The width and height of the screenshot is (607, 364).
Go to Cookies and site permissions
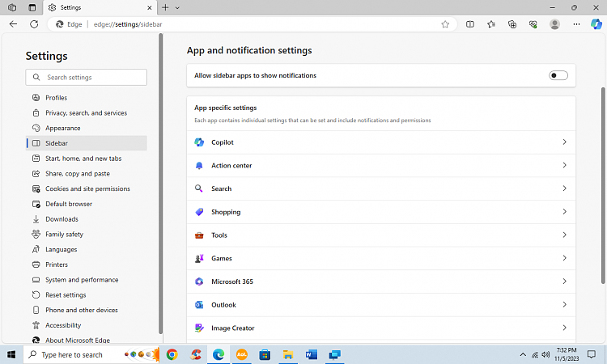point(87,188)
